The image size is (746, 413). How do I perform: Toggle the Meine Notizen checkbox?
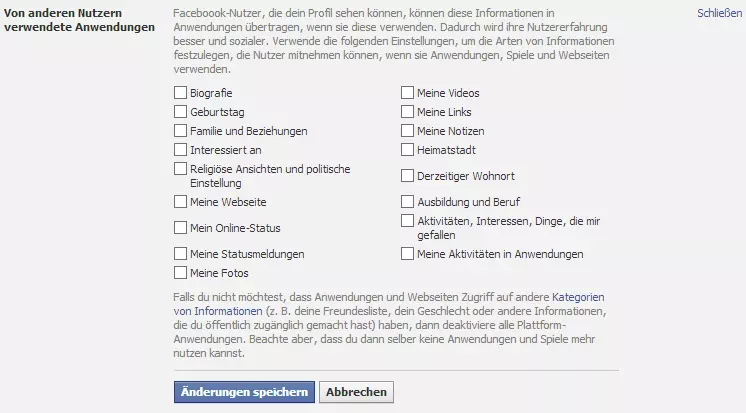pyautogui.click(x=407, y=131)
